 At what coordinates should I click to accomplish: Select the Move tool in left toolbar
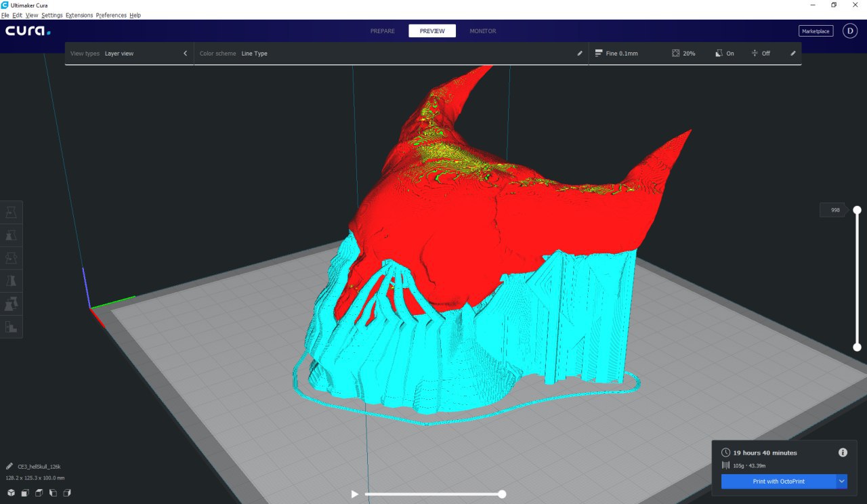coord(12,213)
